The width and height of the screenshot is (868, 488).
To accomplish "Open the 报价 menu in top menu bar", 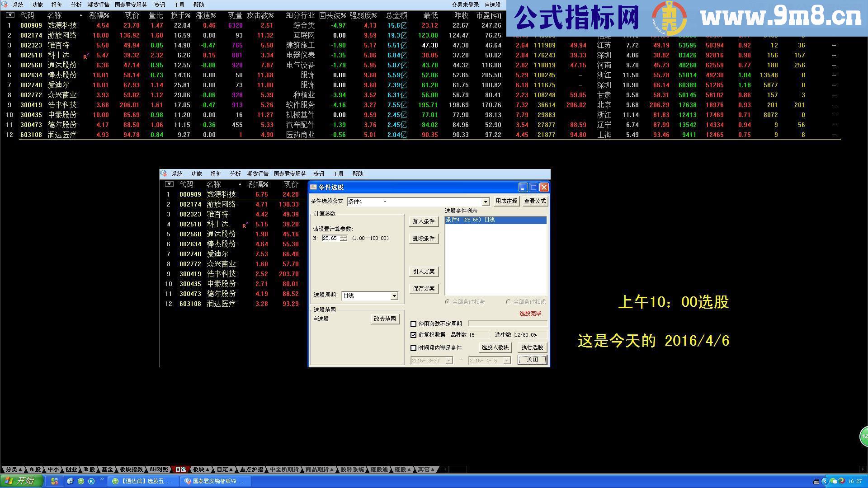I will click(56, 5).
